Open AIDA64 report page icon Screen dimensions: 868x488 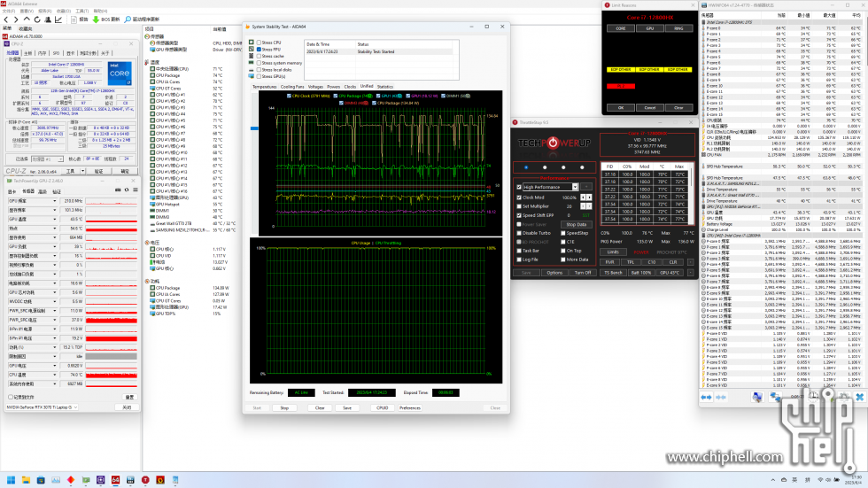tap(74, 19)
